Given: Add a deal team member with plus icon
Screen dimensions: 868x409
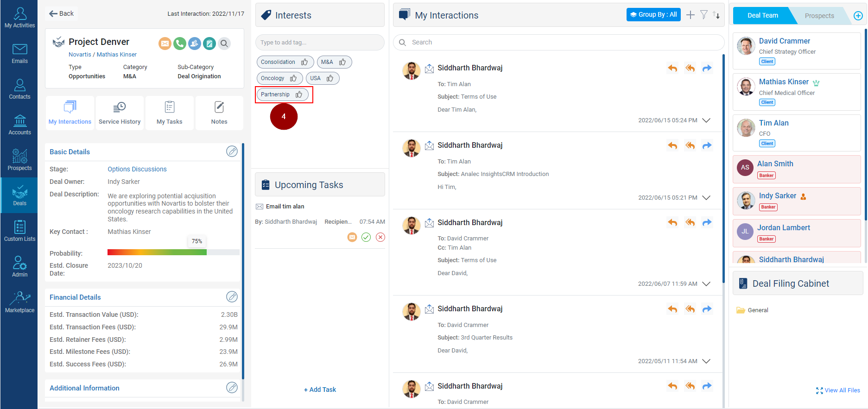Looking at the screenshot, I should tap(858, 16).
